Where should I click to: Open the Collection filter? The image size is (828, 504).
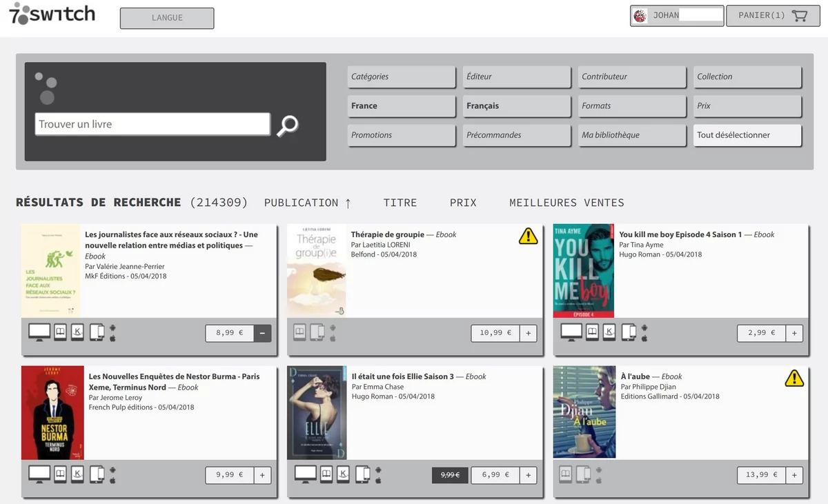click(x=747, y=77)
